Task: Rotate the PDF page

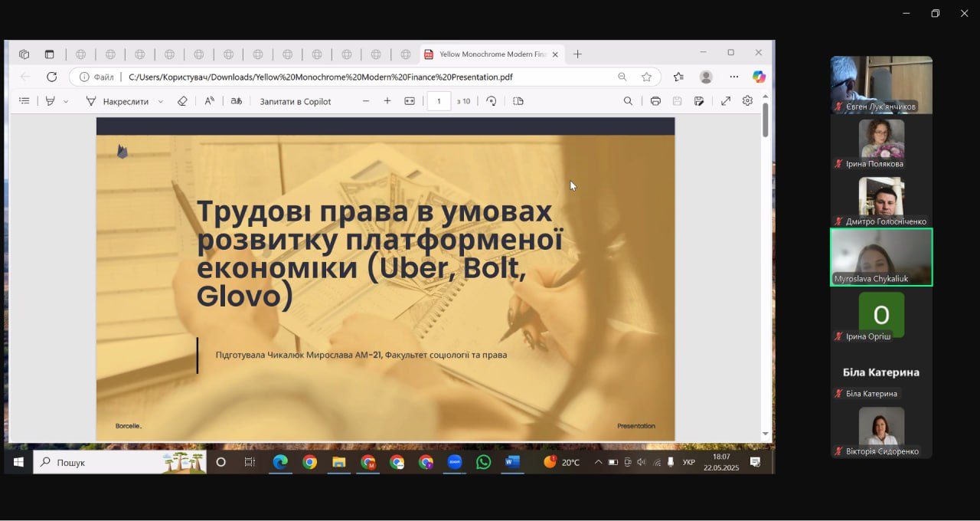Action: pyautogui.click(x=492, y=101)
